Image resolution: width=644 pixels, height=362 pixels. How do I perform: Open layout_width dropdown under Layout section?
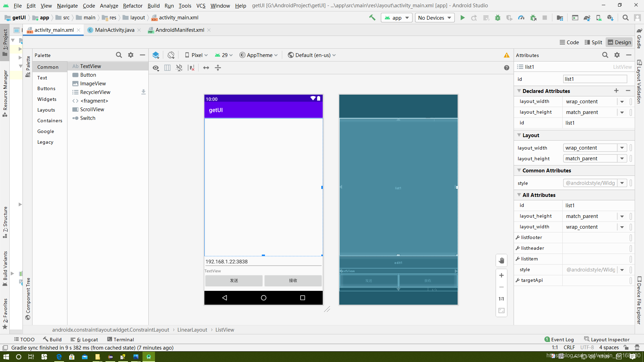coord(622,148)
